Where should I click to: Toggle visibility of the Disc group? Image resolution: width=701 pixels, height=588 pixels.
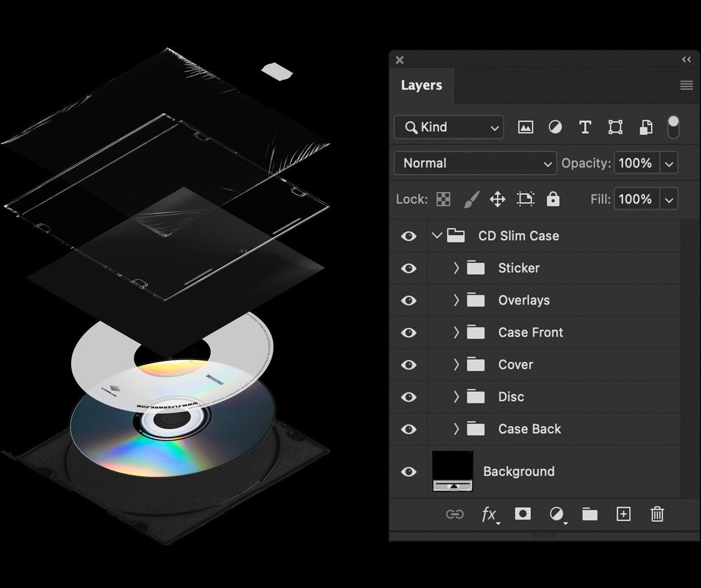tap(408, 397)
